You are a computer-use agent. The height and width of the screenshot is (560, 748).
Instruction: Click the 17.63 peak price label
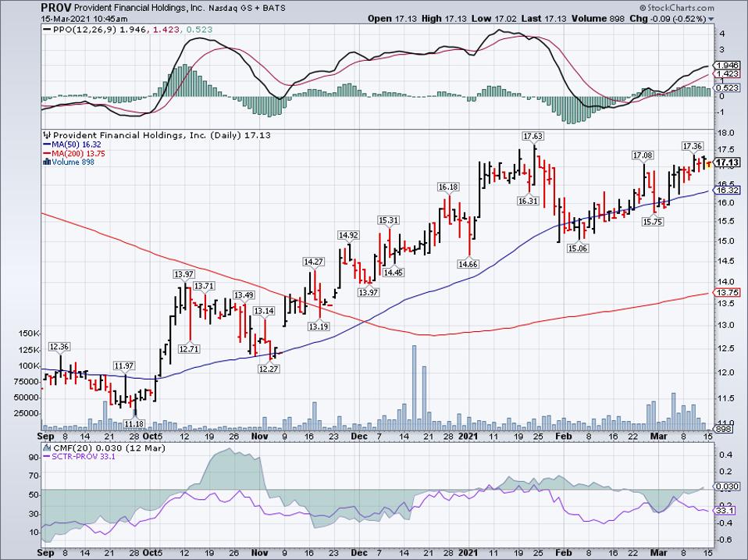click(x=533, y=137)
